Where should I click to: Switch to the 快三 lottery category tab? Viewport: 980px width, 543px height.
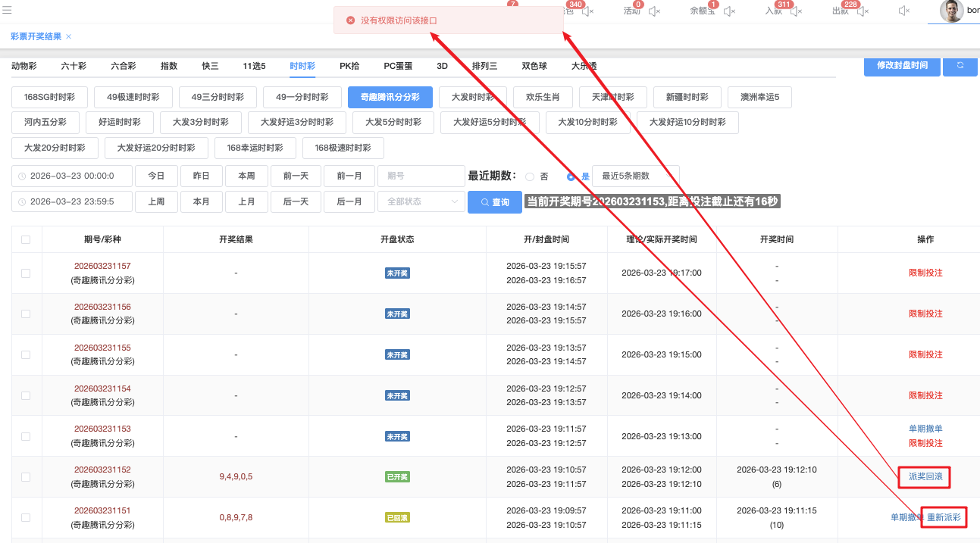pyautogui.click(x=210, y=66)
